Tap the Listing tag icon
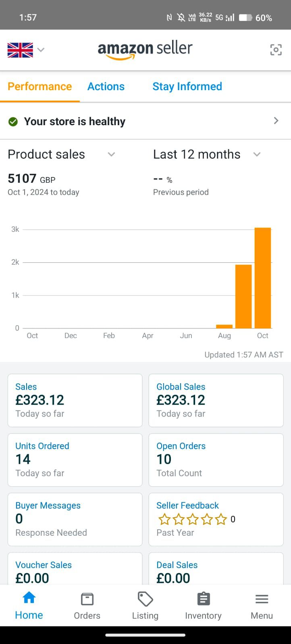291x644 pixels. tap(145, 599)
